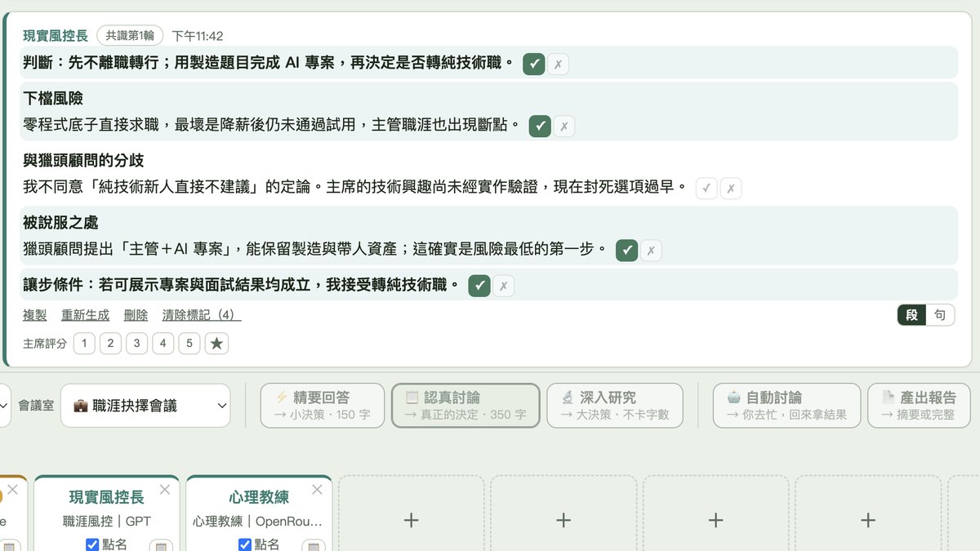Uncheck 點名 on the 現實風控長 card
Viewport: 980px width, 551px height.
pyautogui.click(x=92, y=544)
